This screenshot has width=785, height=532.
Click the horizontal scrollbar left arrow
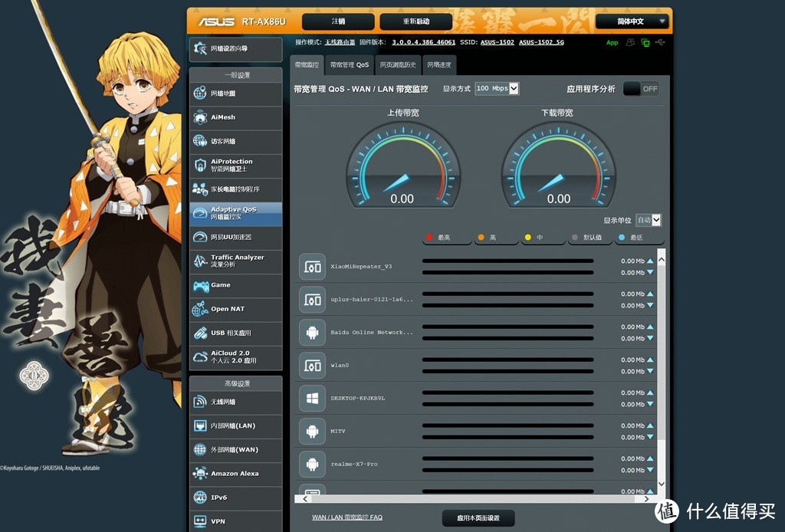[x=305, y=499]
